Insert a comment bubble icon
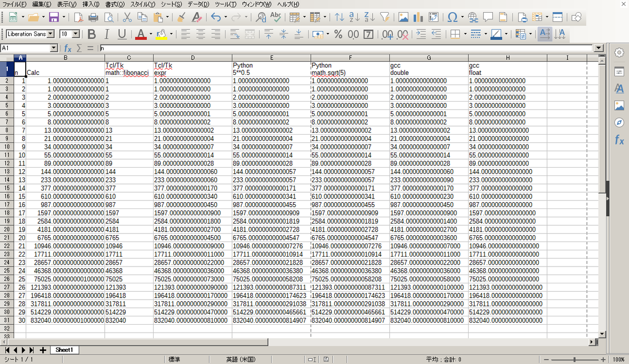This screenshot has height=364, width=629. pyautogui.click(x=488, y=17)
